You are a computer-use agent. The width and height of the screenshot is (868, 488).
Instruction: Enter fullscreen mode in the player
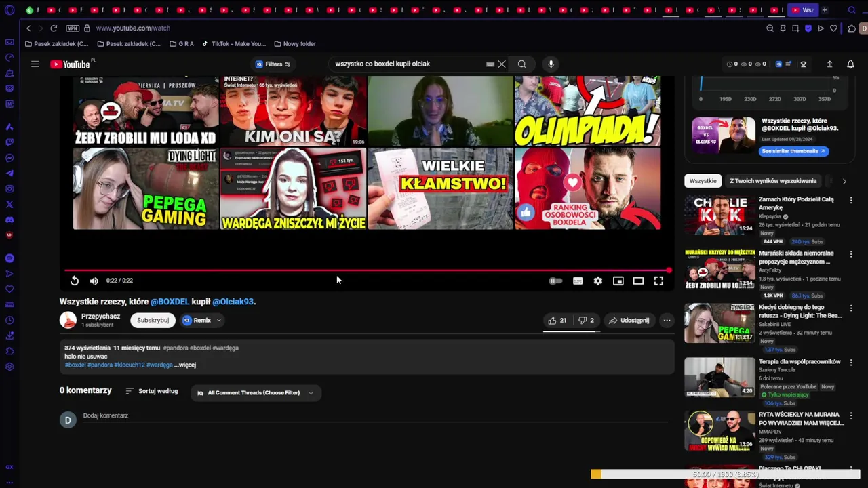click(658, 281)
